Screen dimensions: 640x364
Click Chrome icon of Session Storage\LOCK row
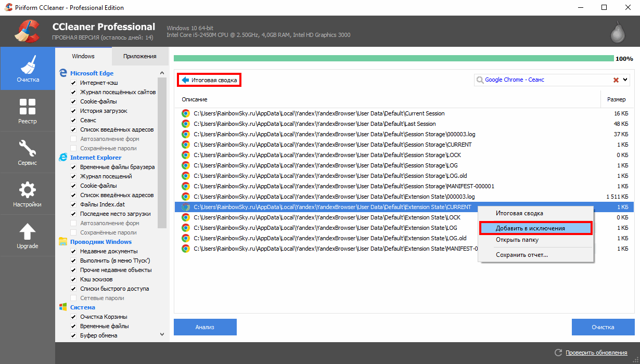click(x=185, y=155)
